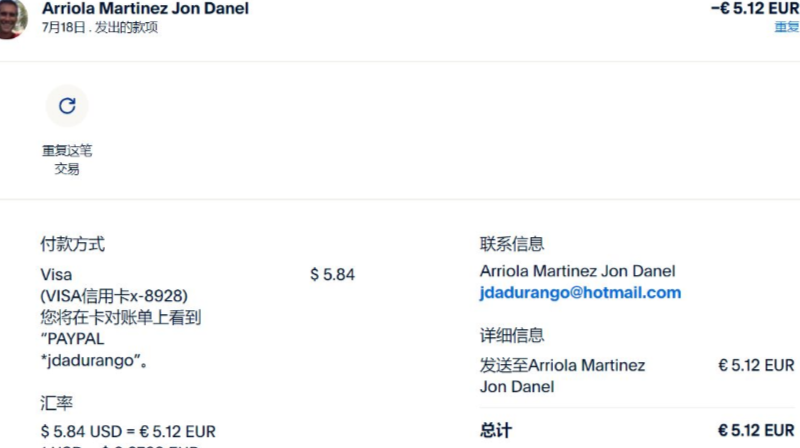
Task: Click the circular repeat transaction icon
Action: 67,106
